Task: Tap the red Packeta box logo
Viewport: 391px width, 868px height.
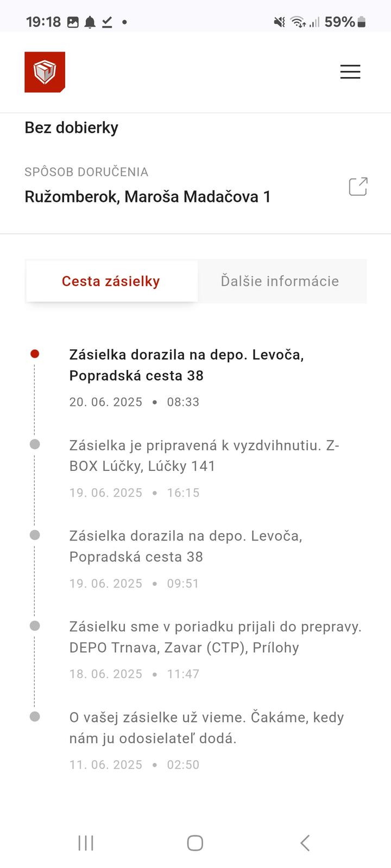Action: pyautogui.click(x=45, y=72)
